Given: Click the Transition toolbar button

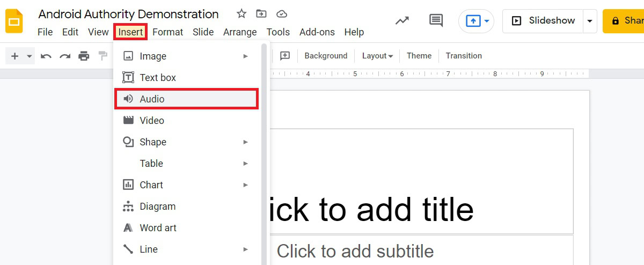Looking at the screenshot, I should [464, 56].
